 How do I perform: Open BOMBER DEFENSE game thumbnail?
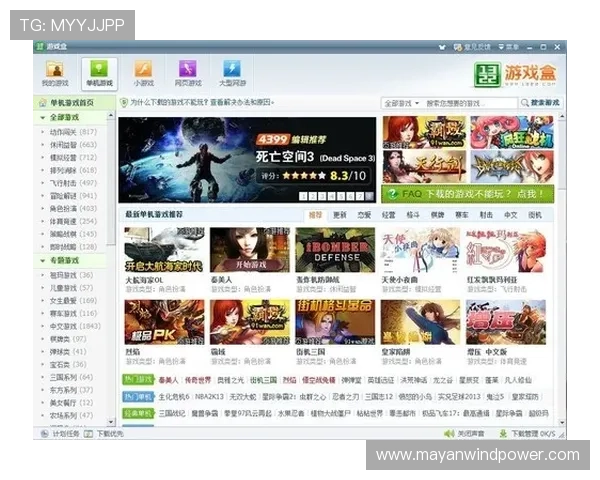click(x=335, y=250)
